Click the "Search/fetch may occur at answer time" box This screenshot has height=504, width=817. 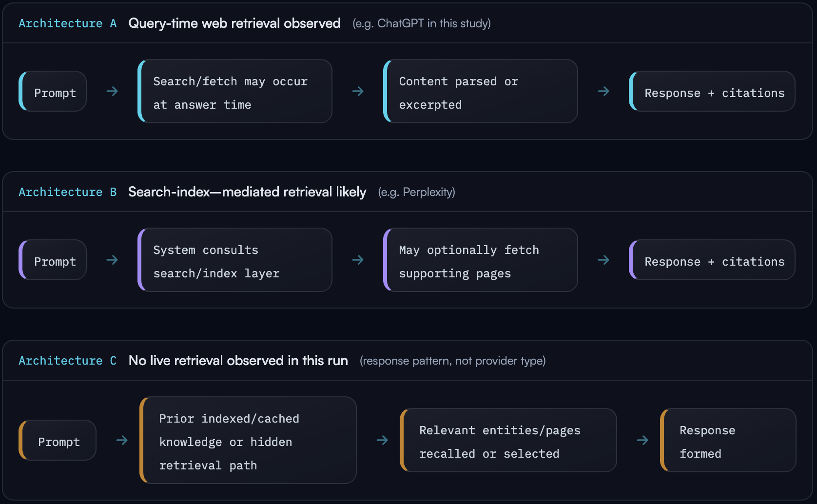(x=235, y=92)
